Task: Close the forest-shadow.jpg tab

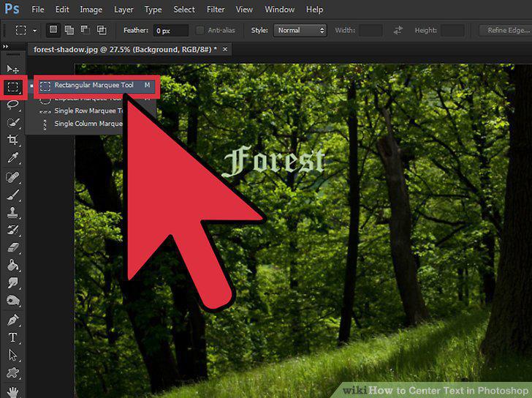Action: tap(225, 49)
